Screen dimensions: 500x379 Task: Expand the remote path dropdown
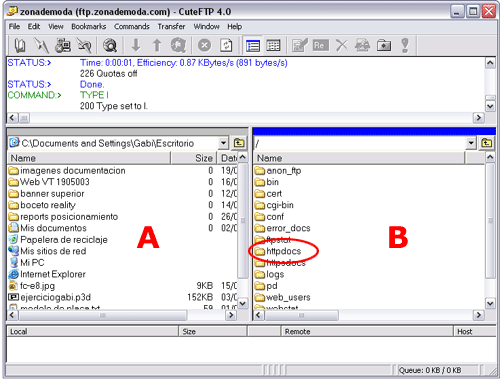coord(471,143)
